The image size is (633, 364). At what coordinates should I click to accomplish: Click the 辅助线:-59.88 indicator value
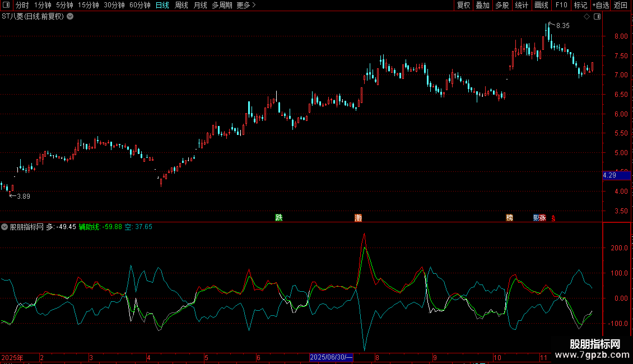coord(100,227)
